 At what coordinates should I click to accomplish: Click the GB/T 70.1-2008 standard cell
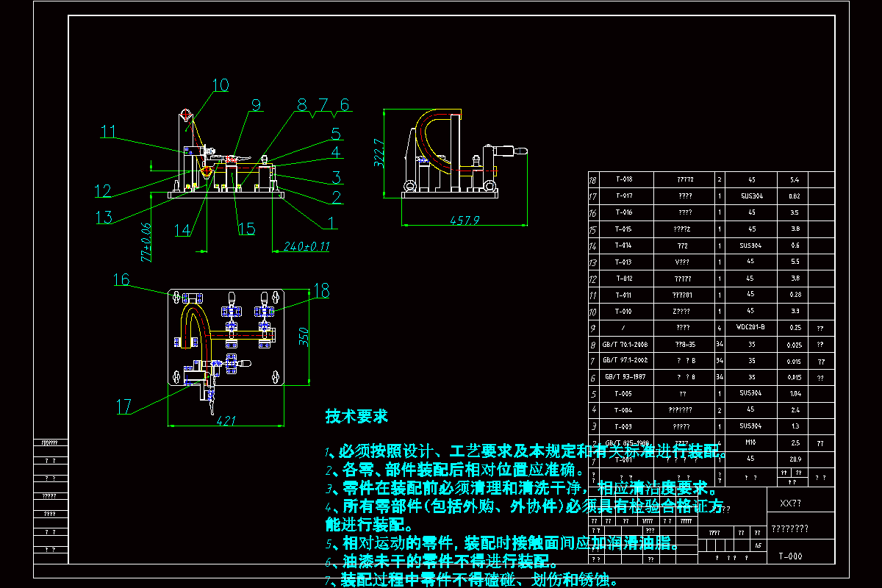pos(625,344)
